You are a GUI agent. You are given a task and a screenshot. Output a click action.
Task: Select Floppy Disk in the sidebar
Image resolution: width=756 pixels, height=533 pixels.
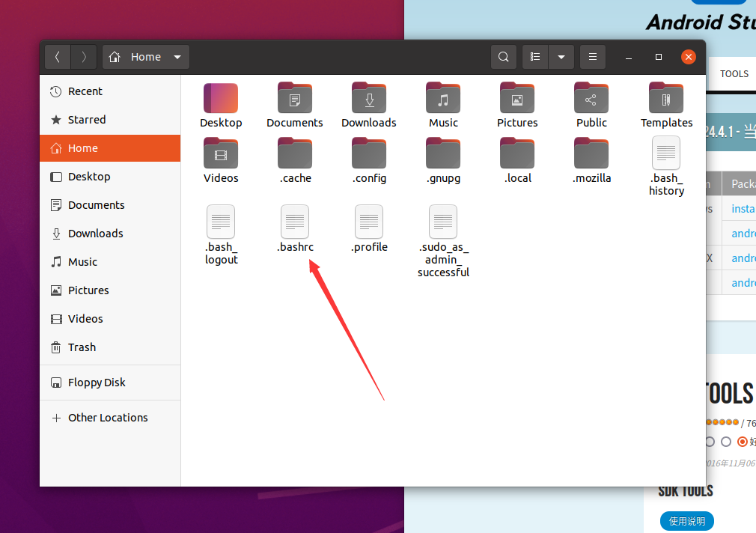pos(110,383)
